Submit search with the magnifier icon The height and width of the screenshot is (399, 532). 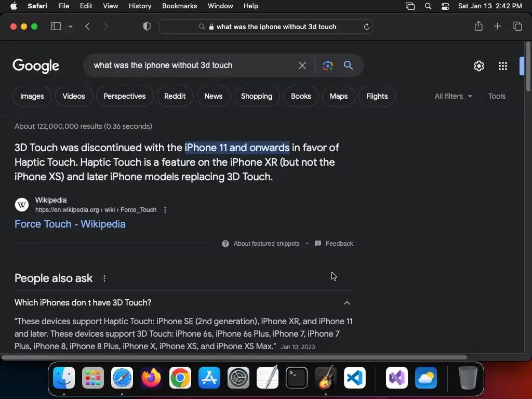point(348,65)
